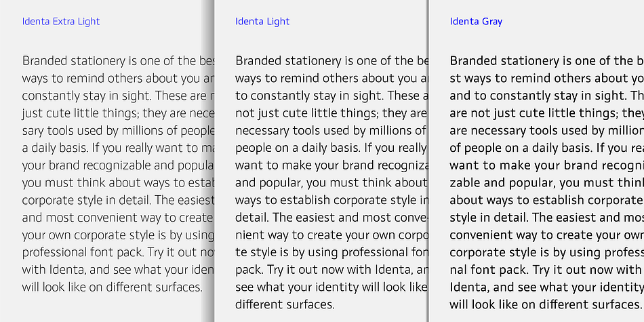Click "with Identa, and see what your" line
The width and height of the screenshot is (644, 322).
(118, 270)
